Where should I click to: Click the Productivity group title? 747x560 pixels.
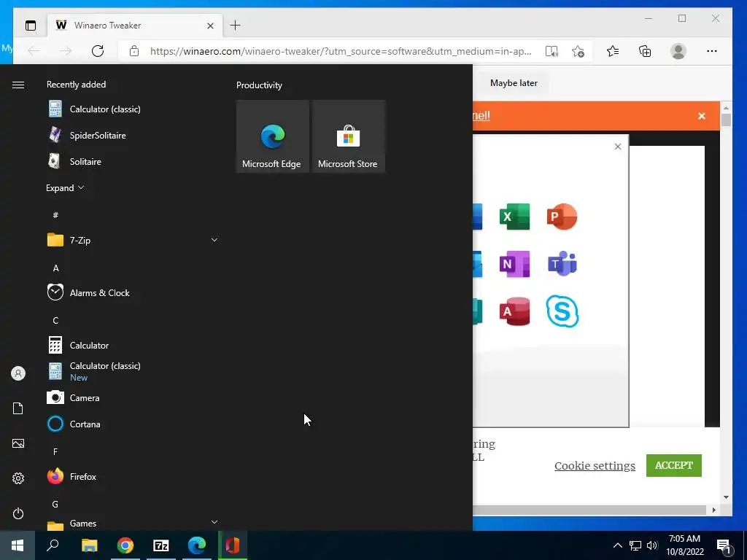point(259,85)
